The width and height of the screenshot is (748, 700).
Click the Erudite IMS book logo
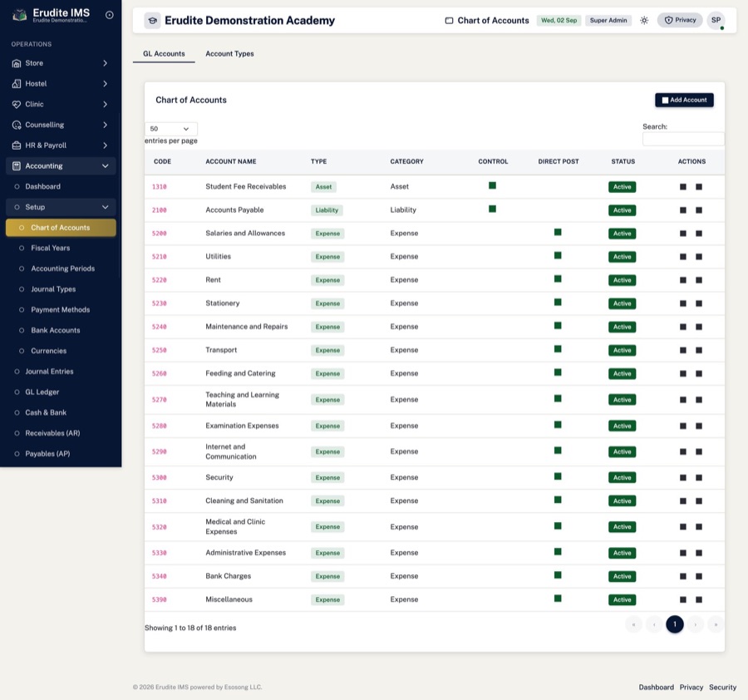(20, 15)
